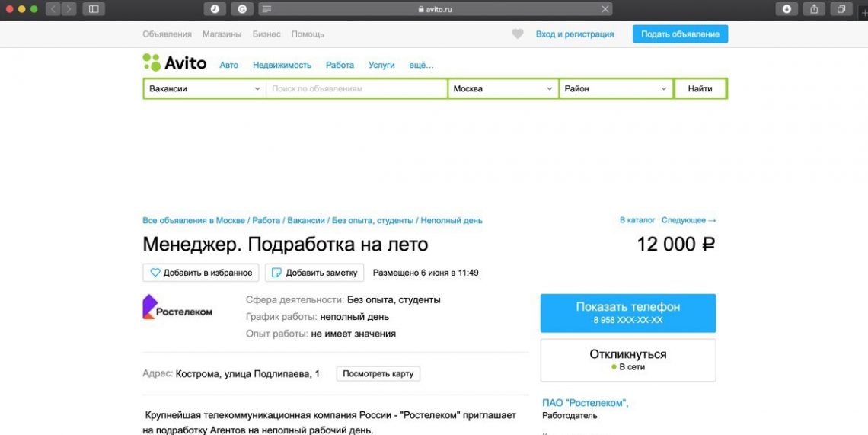Click the Подать объявление button
Viewport: 868px width, 435px height.
680,34
